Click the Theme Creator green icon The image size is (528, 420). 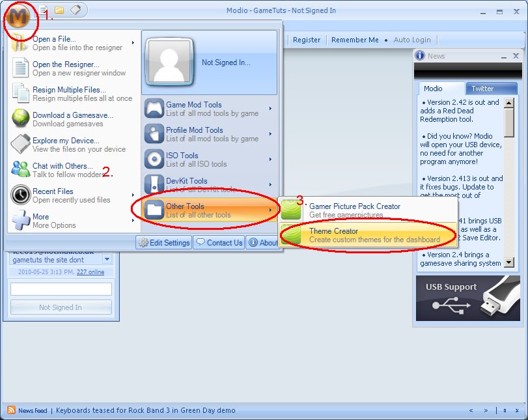[x=291, y=234]
